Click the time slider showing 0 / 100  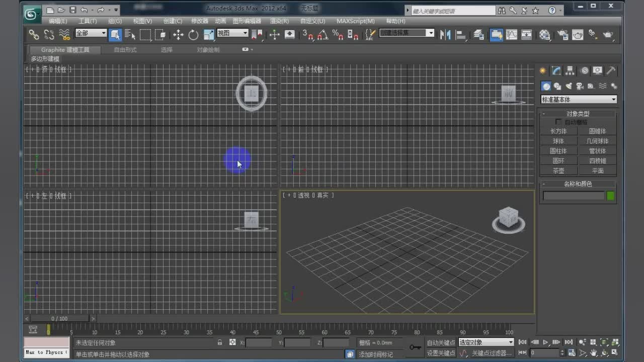click(60, 319)
